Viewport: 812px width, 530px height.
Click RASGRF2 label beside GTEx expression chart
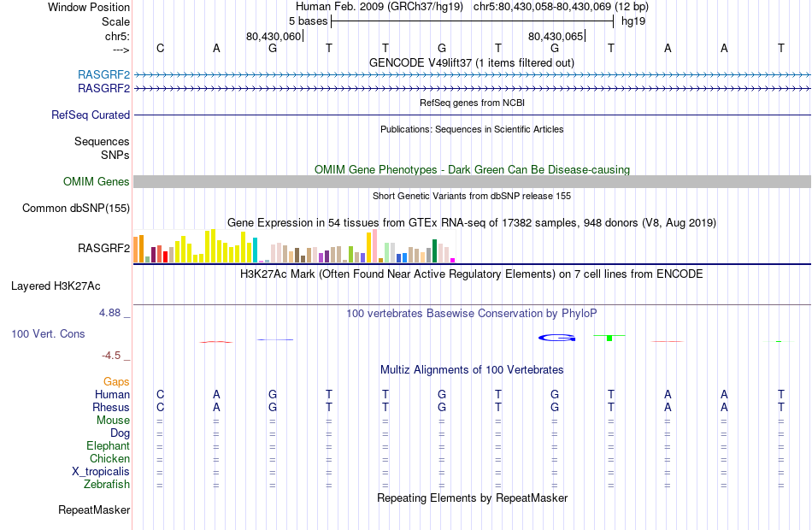click(103, 248)
